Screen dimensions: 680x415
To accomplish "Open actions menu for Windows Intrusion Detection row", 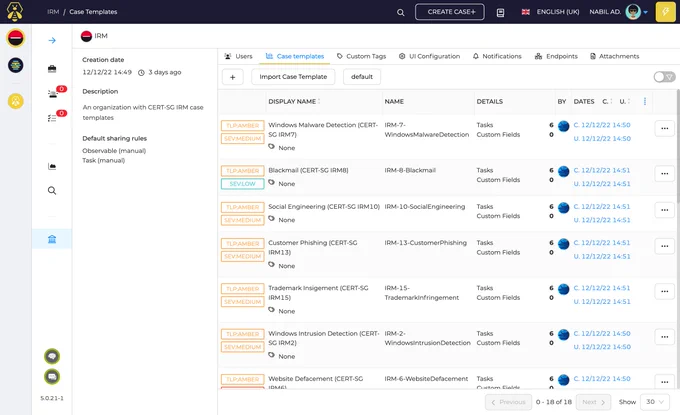I will 664,337.
